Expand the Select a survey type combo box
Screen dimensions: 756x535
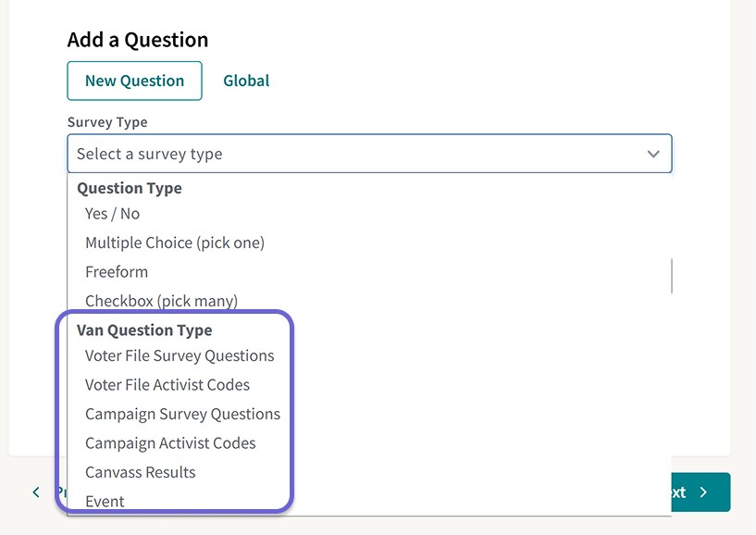(x=370, y=153)
